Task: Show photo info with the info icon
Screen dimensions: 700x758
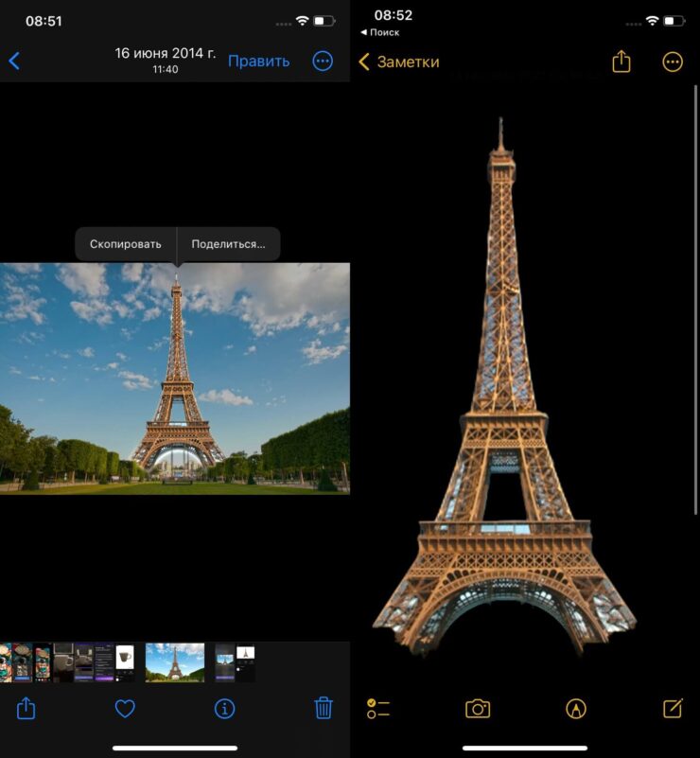Action: tap(224, 708)
